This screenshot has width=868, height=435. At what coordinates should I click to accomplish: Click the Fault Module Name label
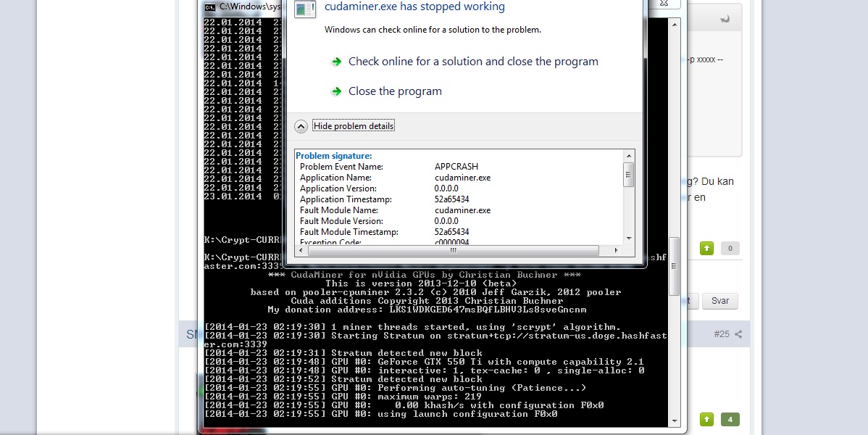click(339, 210)
